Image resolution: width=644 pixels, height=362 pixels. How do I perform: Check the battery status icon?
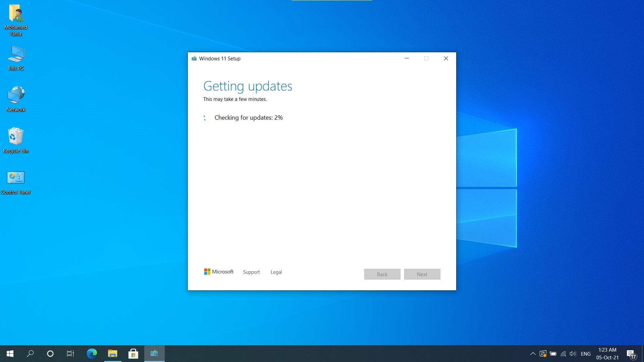553,354
